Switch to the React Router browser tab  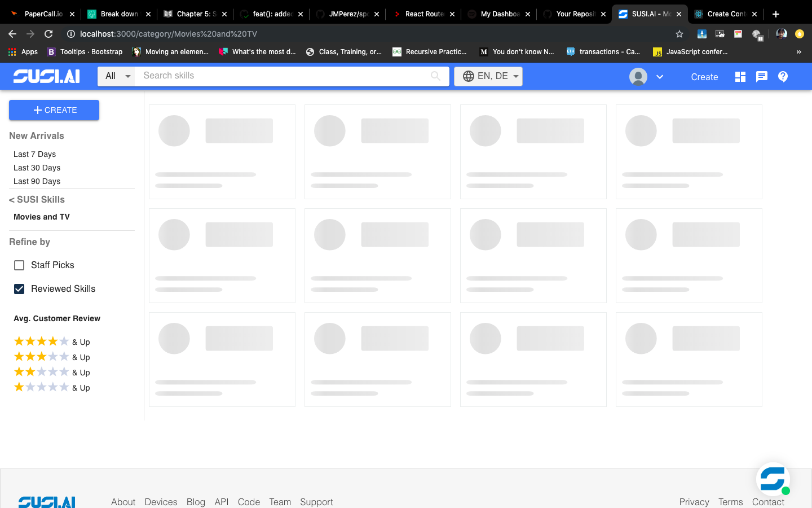423,14
